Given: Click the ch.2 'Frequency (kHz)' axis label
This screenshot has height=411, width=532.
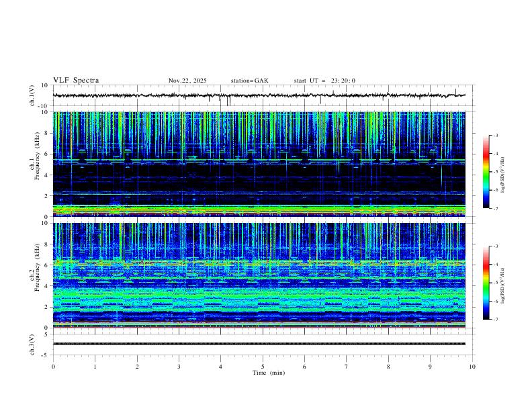Looking at the screenshot, I should 37,269.
